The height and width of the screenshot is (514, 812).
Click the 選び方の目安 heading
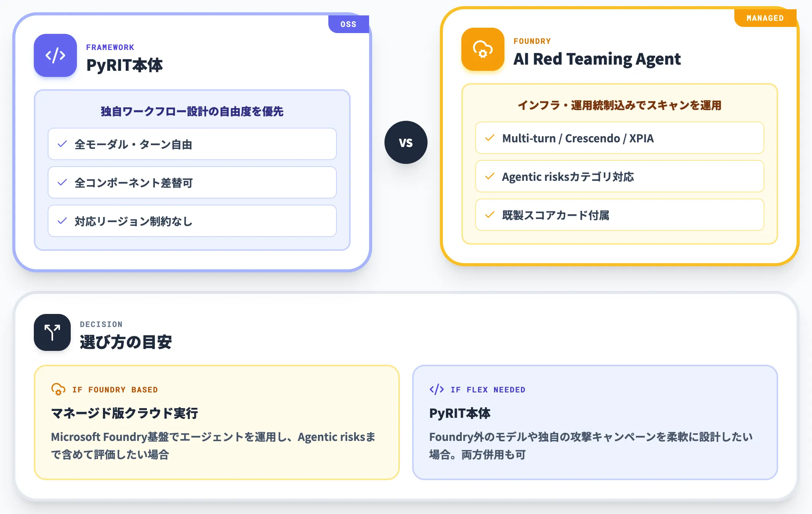(126, 342)
